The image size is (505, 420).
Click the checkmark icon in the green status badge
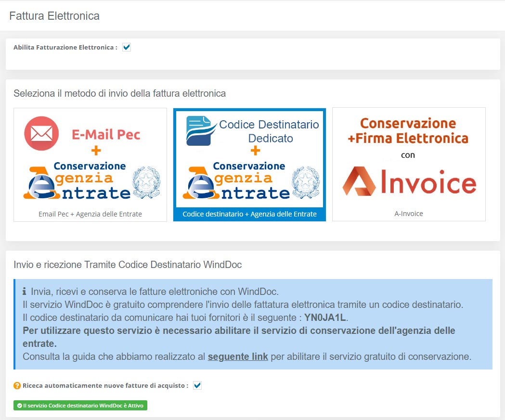click(19, 406)
